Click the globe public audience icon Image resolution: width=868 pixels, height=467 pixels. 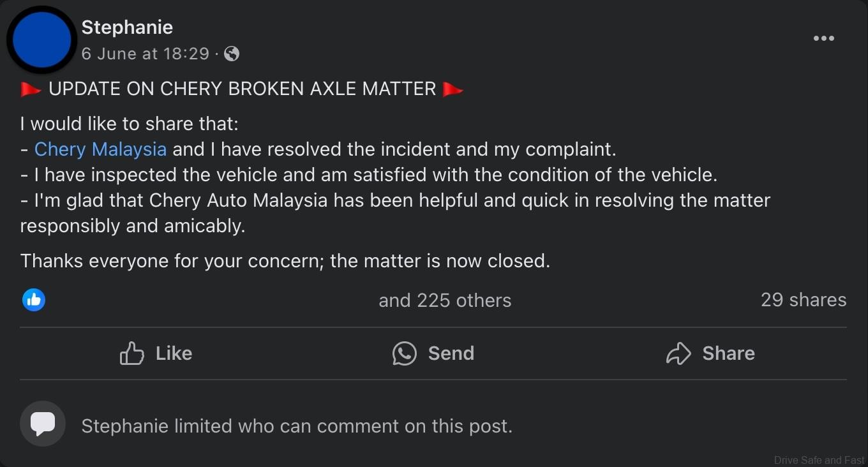[232, 54]
